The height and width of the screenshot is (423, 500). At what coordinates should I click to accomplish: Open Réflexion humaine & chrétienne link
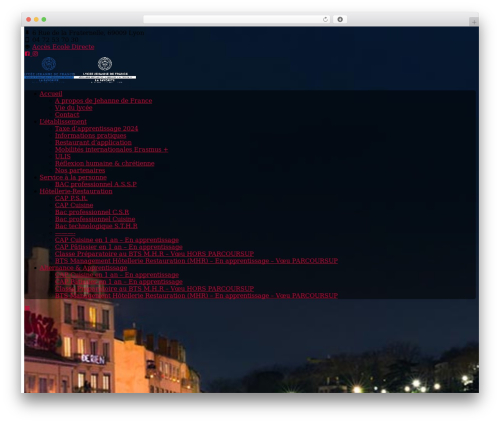[105, 164]
